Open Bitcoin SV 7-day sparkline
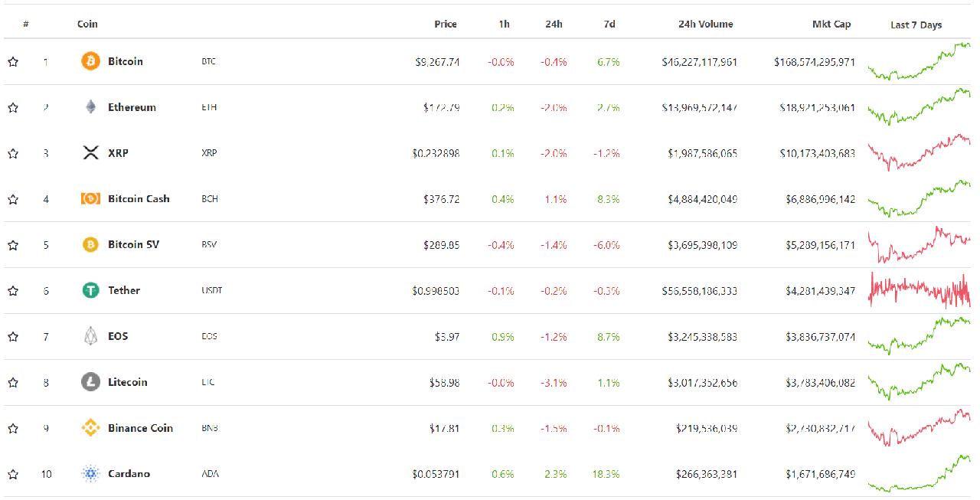This screenshot has width=980, height=500. point(919,245)
